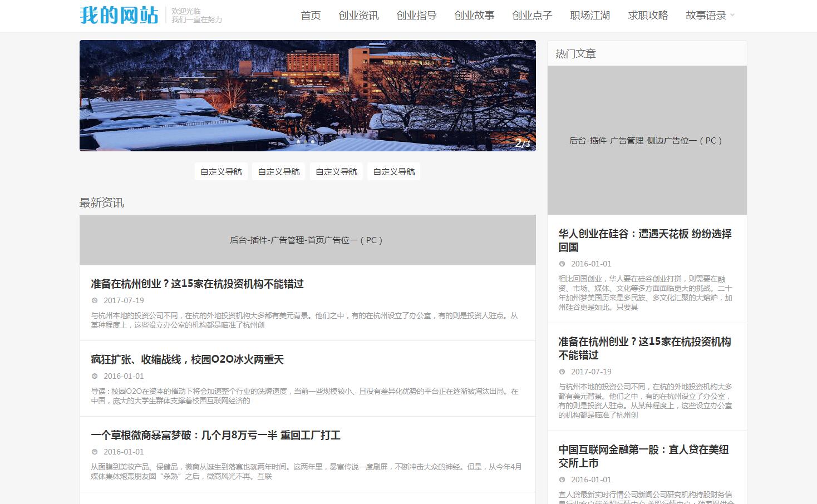Viewport: 817px width, 504px height.
Task: Click the clock icon under 中国互联网金融第一股 article
Action: [x=562, y=479]
